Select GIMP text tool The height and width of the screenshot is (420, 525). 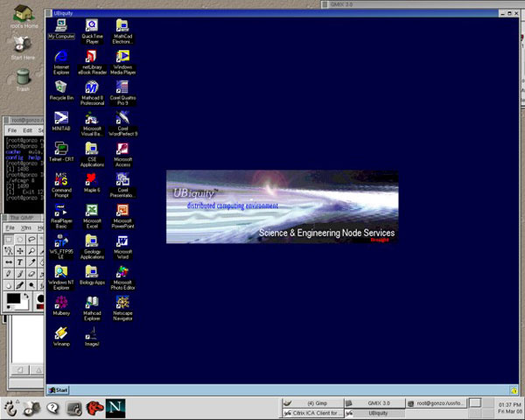[20, 262]
